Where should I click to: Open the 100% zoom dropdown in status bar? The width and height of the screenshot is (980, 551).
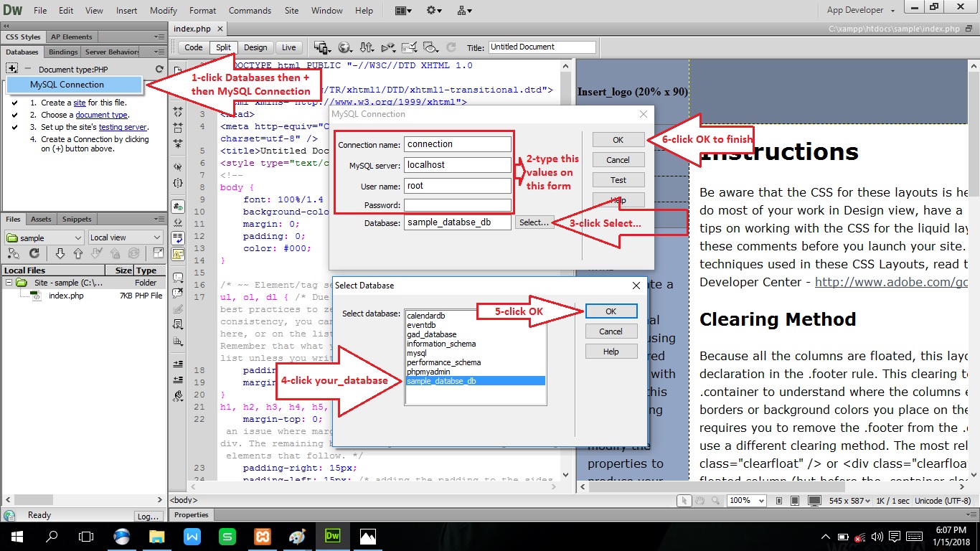click(x=746, y=501)
